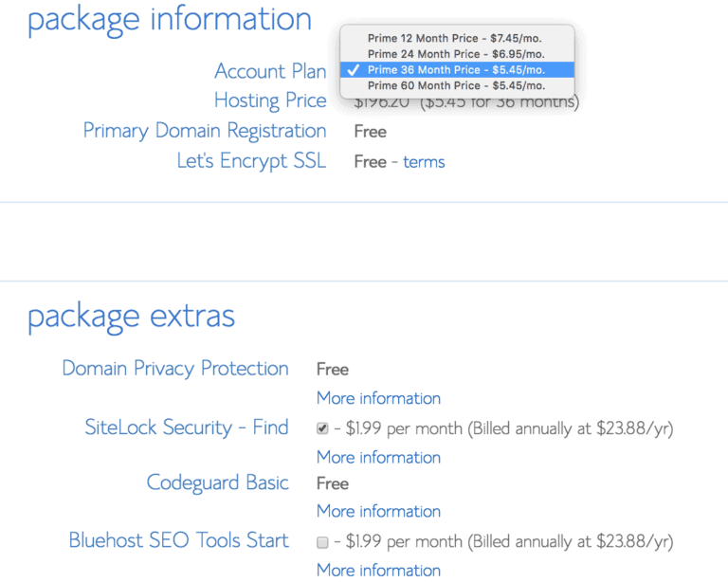This screenshot has width=728, height=582.
Task: Click the package information heading
Action: click(170, 21)
